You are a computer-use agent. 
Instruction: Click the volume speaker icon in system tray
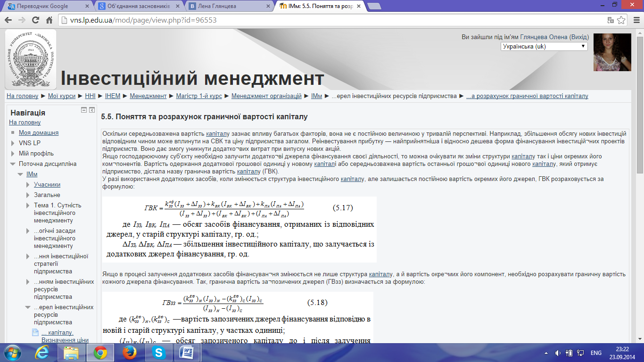(x=558, y=353)
